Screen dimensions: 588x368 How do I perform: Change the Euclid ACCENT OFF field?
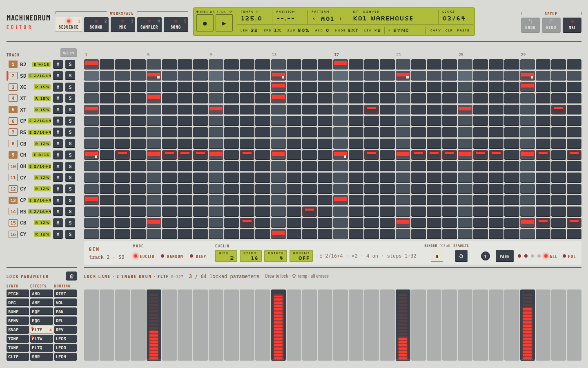pos(301,256)
